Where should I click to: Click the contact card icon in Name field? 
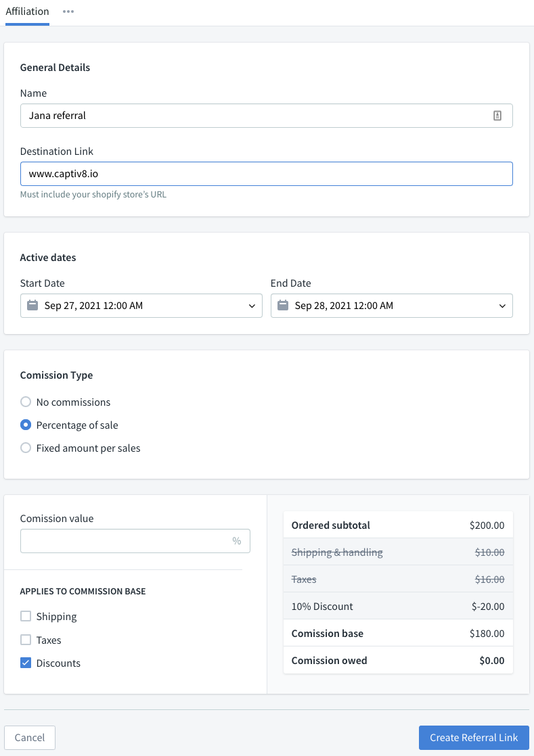pyautogui.click(x=497, y=116)
